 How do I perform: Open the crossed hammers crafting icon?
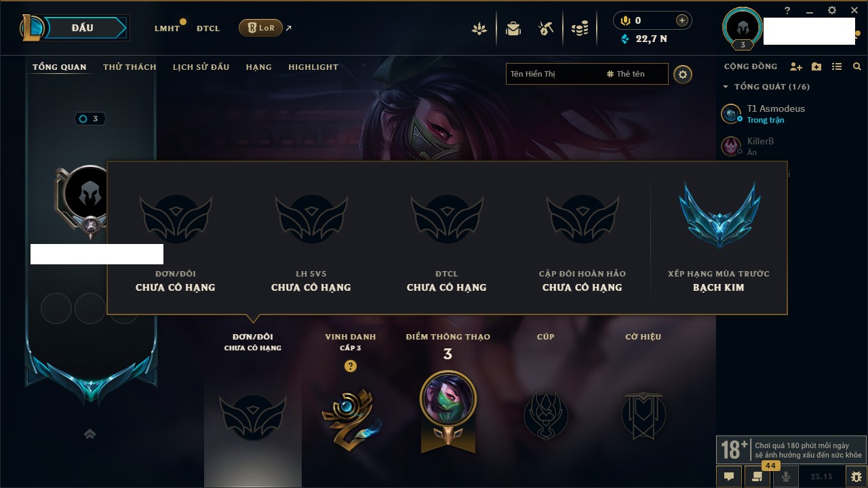(x=546, y=28)
